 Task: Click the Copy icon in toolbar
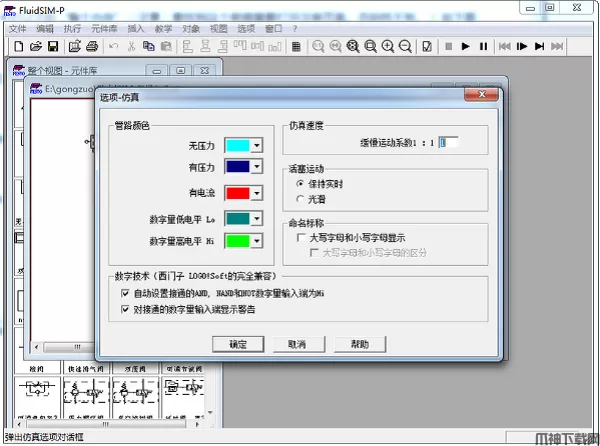148,46
